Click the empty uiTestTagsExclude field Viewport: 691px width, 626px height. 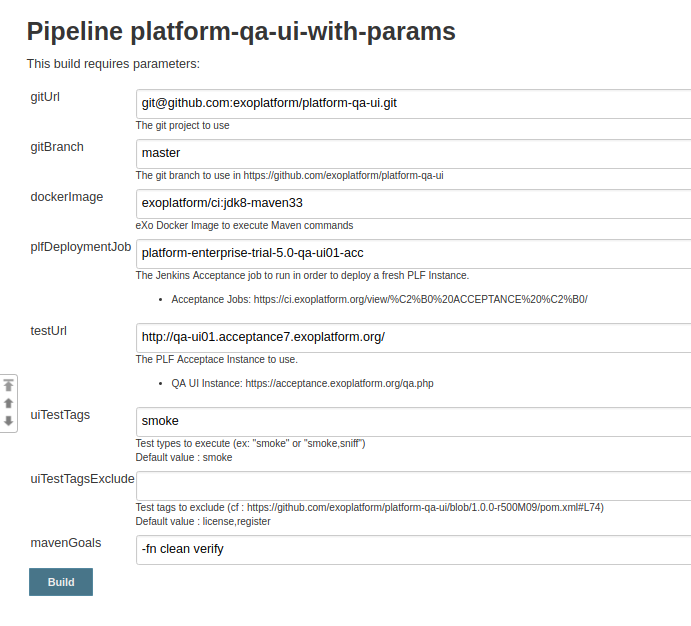(413, 485)
